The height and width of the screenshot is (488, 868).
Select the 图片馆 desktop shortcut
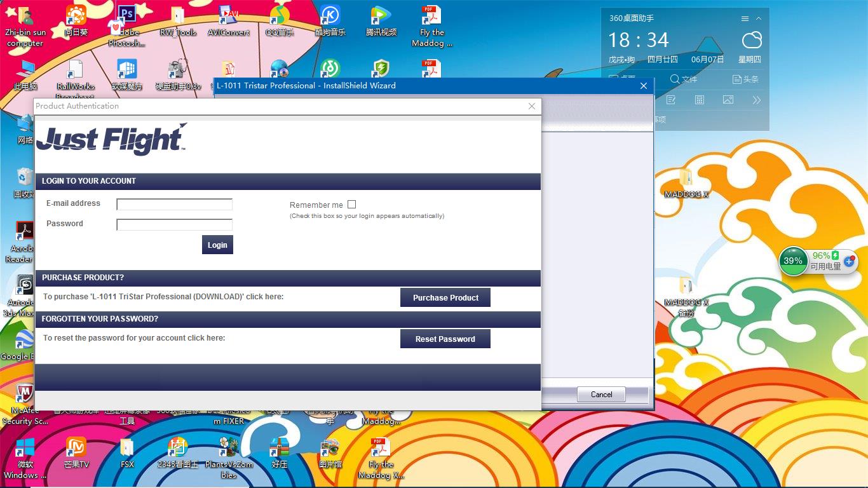tap(330, 453)
